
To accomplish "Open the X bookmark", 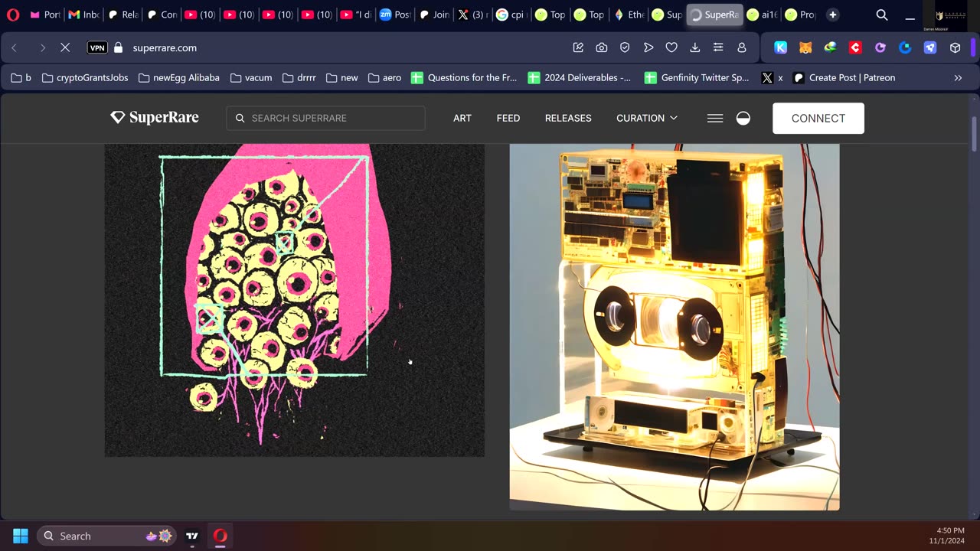I will 772,77.
